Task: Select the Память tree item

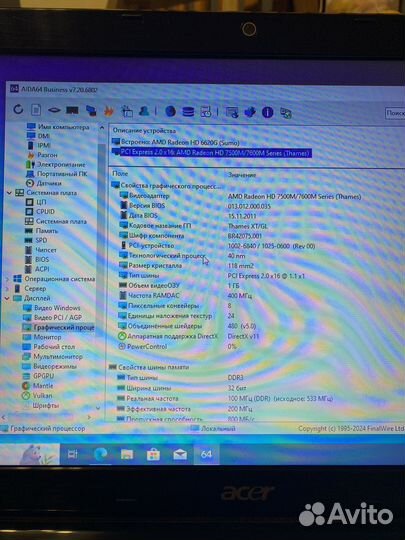Action: [47, 231]
